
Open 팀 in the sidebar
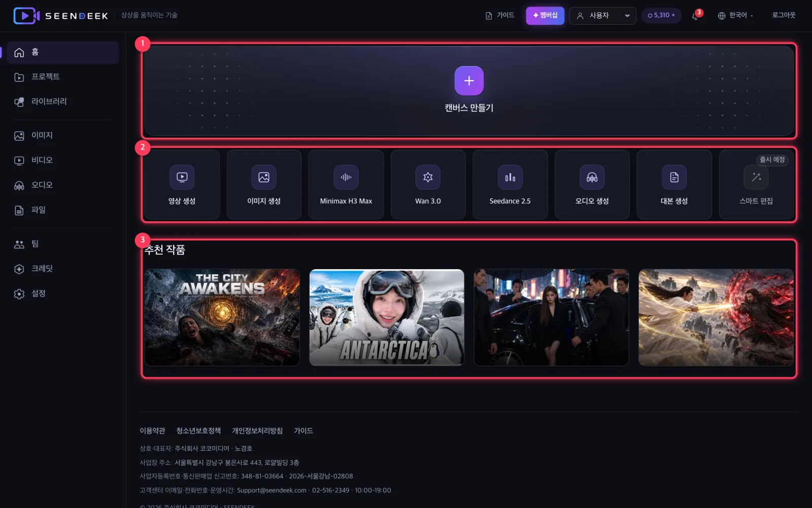coord(63,244)
